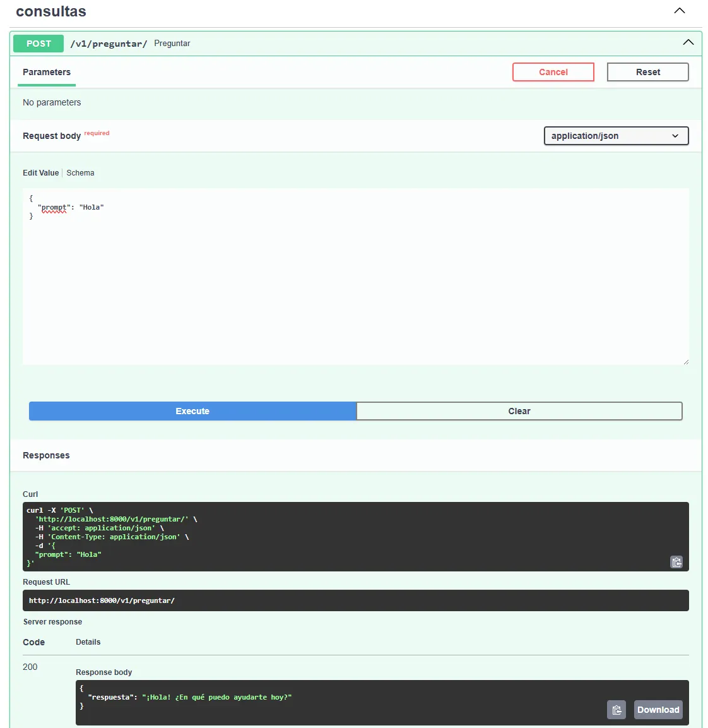The height and width of the screenshot is (728, 708).
Task: Clear the request body
Action: coord(519,410)
